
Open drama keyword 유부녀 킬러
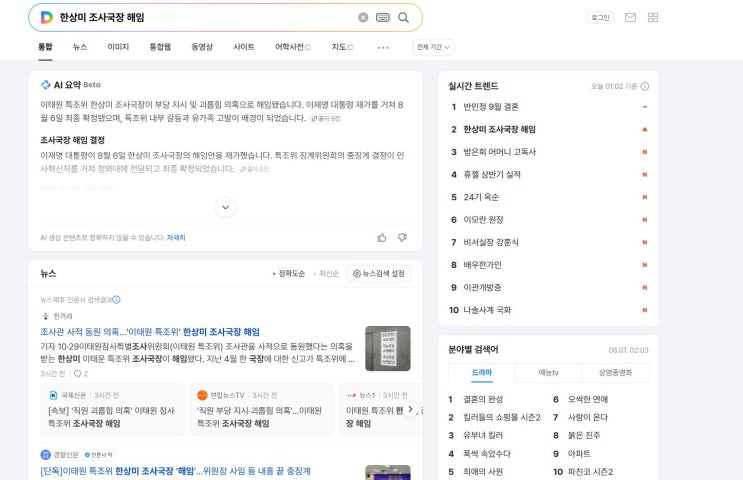(483, 435)
